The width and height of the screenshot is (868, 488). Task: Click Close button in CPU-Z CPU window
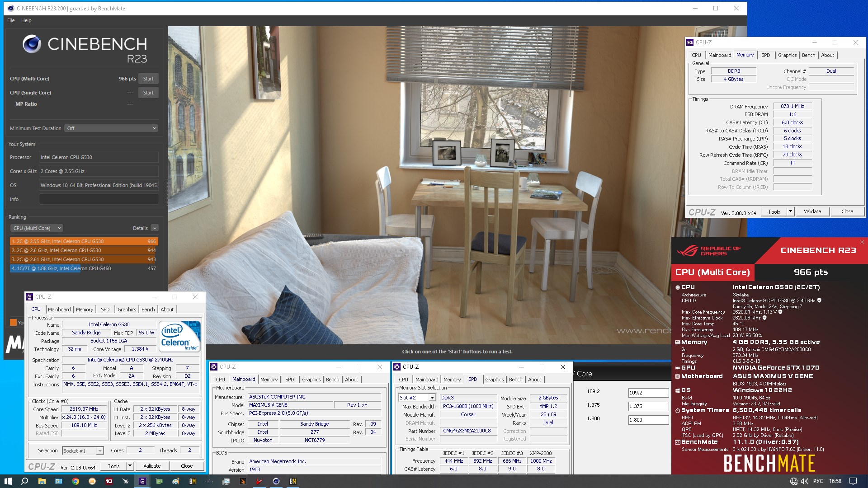point(187,466)
